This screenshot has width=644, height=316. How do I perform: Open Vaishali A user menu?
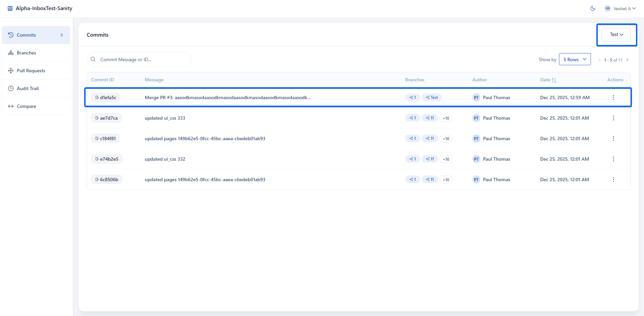click(620, 8)
